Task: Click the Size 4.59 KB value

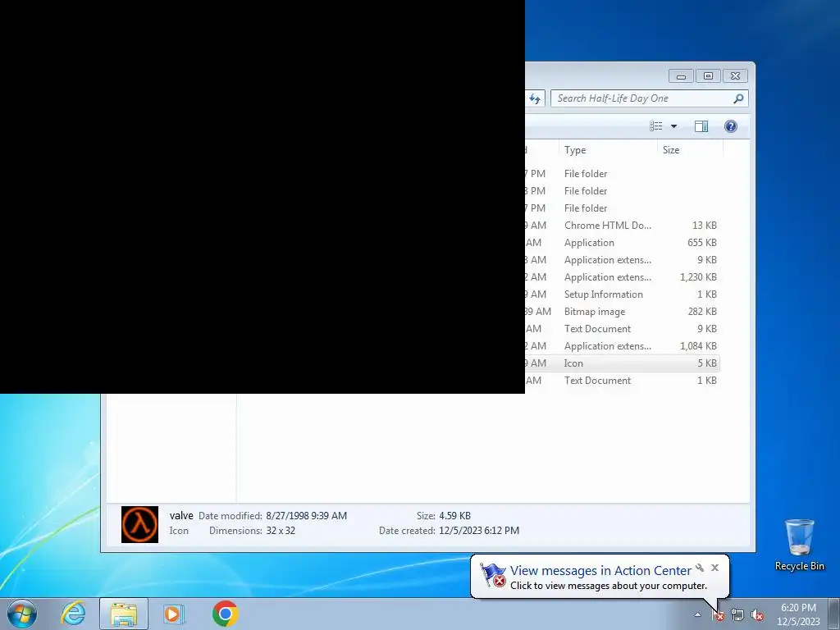Action: pos(454,516)
